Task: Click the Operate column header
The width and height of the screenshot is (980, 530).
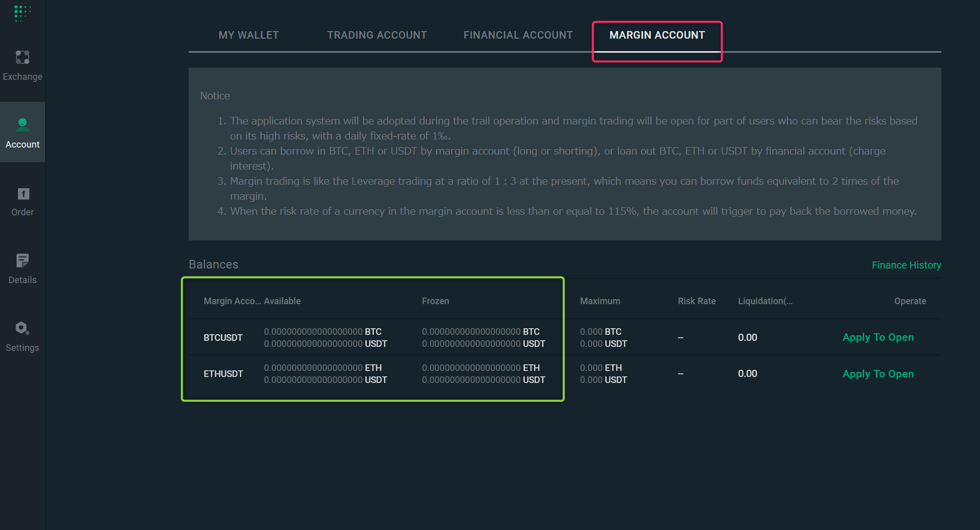Action: click(x=910, y=301)
